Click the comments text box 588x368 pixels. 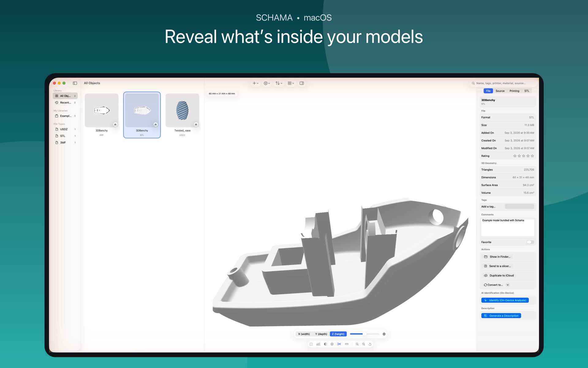coord(507,227)
